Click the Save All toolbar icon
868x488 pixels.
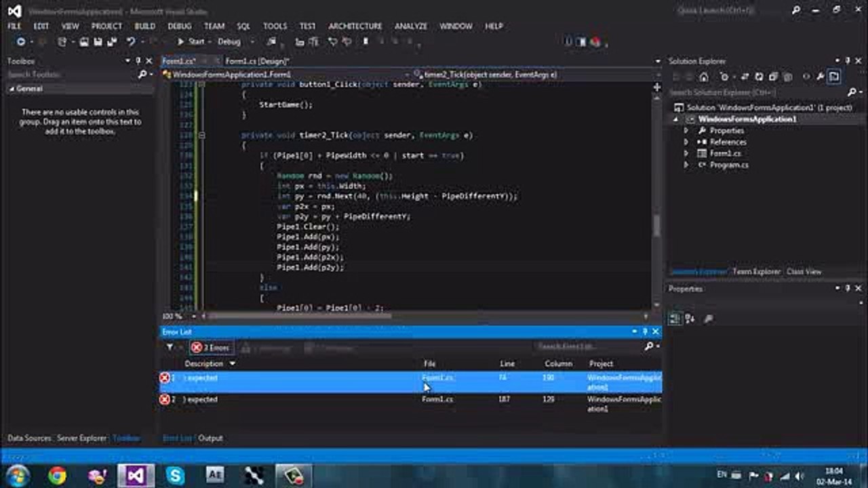click(x=111, y=42)
